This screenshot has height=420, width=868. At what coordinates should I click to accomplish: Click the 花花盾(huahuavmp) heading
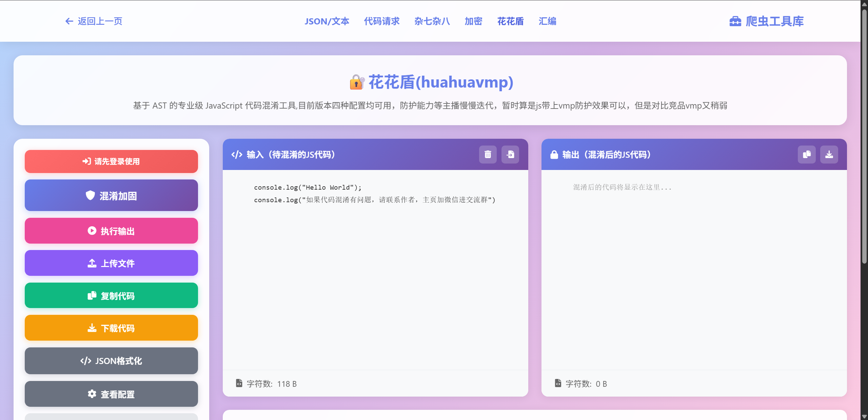441,82
